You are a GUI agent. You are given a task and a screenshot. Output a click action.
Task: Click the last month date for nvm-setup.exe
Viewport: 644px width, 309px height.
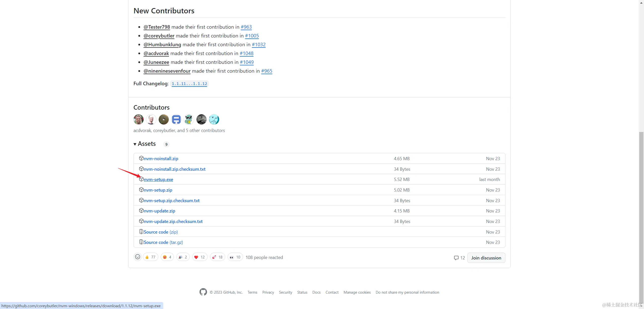(490, 180)
